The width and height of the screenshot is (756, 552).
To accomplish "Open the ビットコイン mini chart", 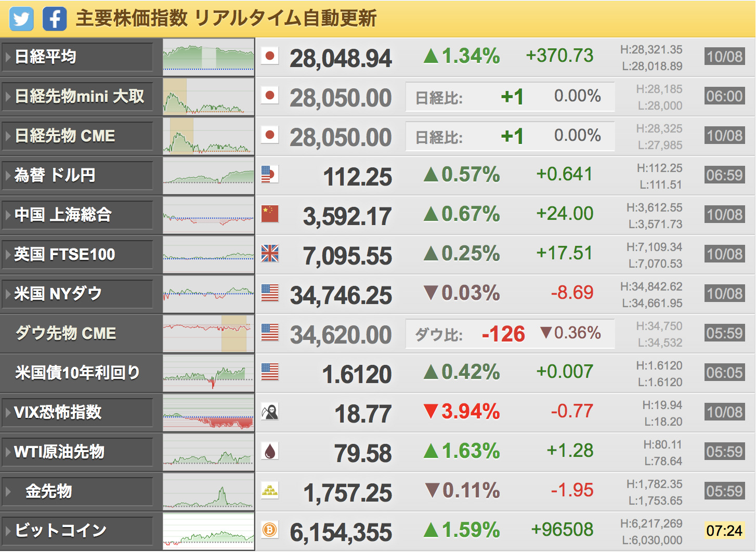I will [x=208, y=531].
